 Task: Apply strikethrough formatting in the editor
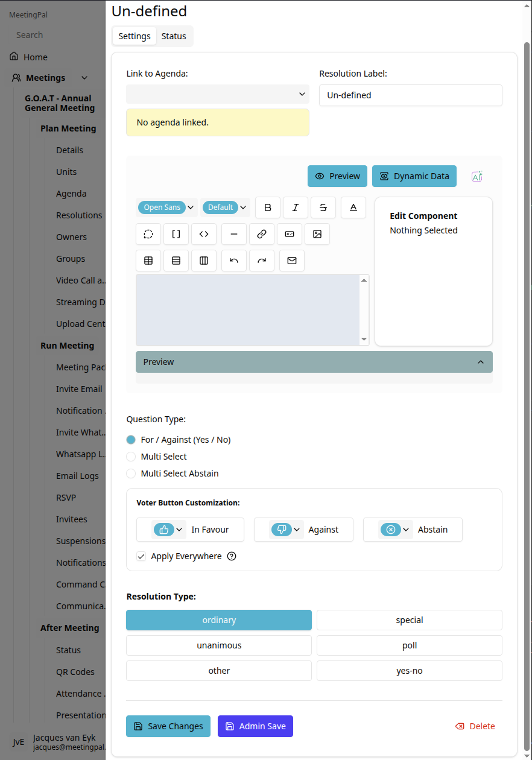tap(323, 207)
